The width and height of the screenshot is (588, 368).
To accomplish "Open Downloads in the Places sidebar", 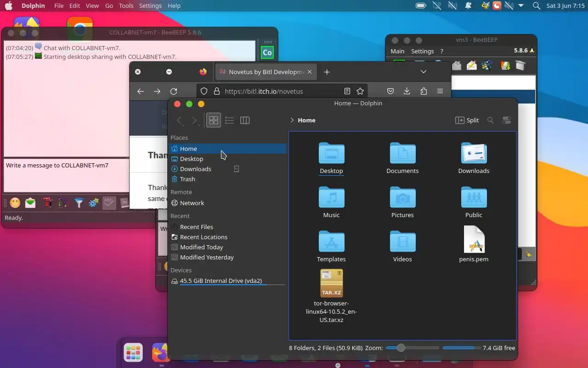I will point(228,169).
